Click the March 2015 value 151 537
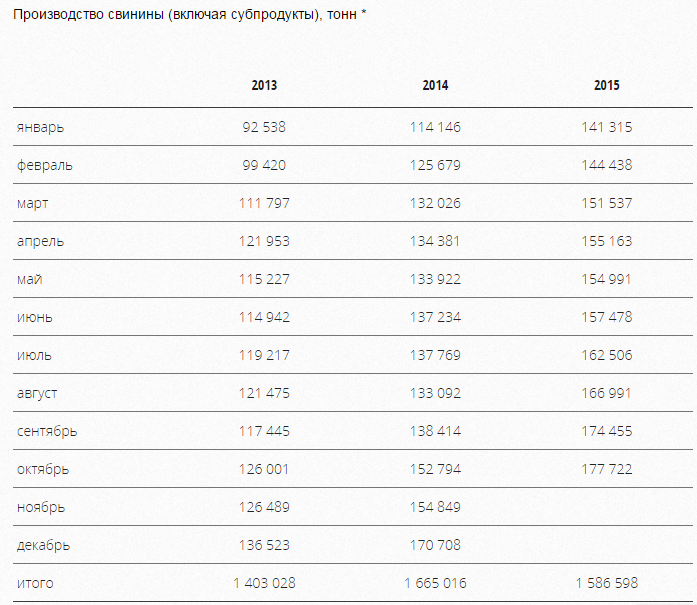This screenshot has width=697, height=605. pyautogui.click(x=606, y=203)
